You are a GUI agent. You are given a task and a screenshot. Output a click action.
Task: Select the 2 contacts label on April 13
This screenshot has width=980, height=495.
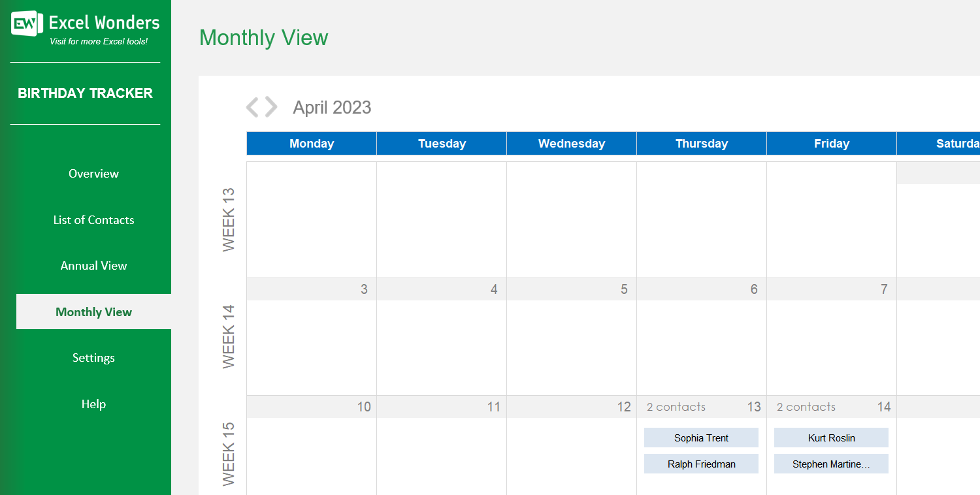[675, 406]
